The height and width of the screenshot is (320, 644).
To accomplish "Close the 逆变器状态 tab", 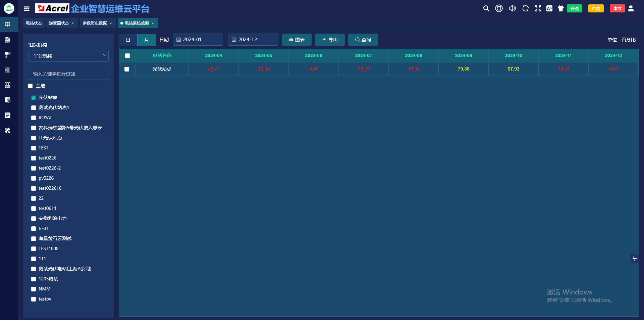I will [73, 23].
